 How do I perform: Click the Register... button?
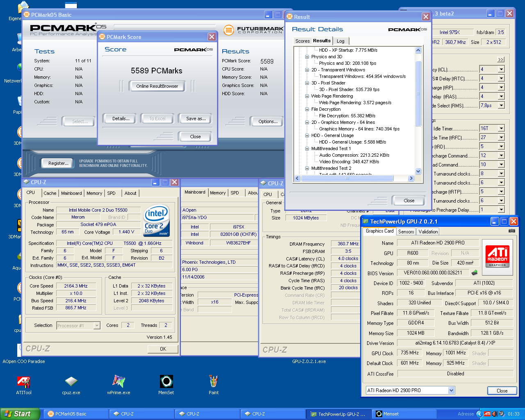pyautogui.click(x=58, y=163)
